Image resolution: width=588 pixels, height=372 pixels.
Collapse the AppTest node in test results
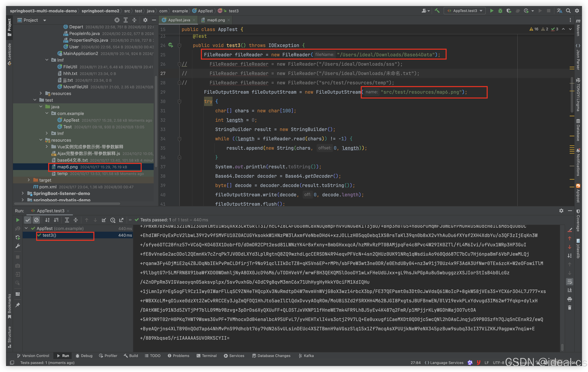click(x=26, y=228)
